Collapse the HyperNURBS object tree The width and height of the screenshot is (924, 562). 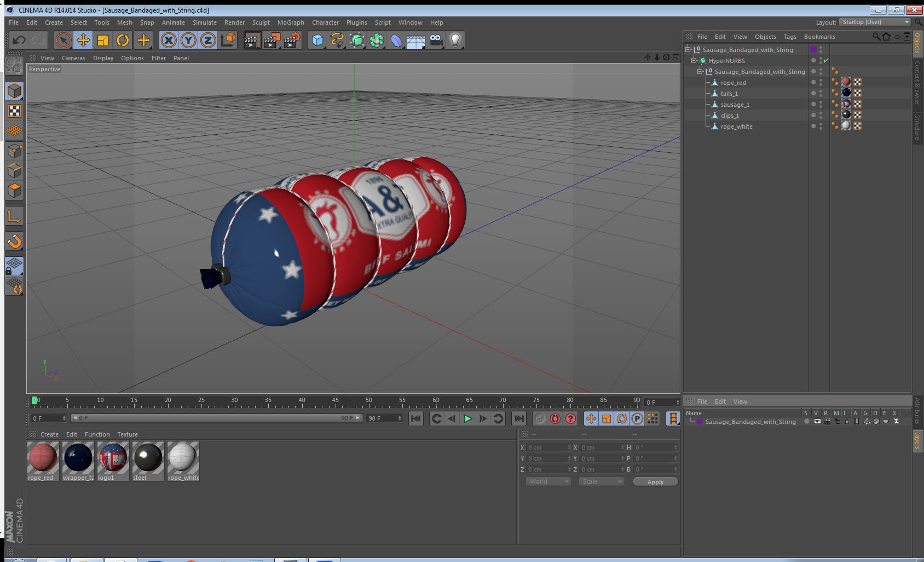click(694, 61)
